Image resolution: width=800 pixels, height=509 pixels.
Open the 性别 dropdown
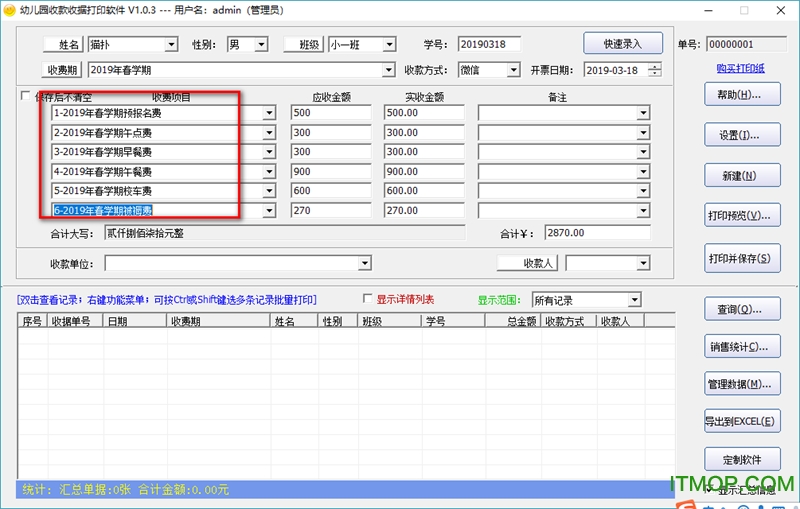tap(261, 44)
